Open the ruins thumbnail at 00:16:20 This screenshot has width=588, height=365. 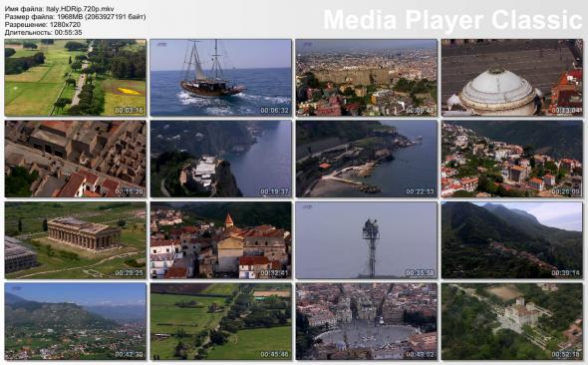pos(75,159)
